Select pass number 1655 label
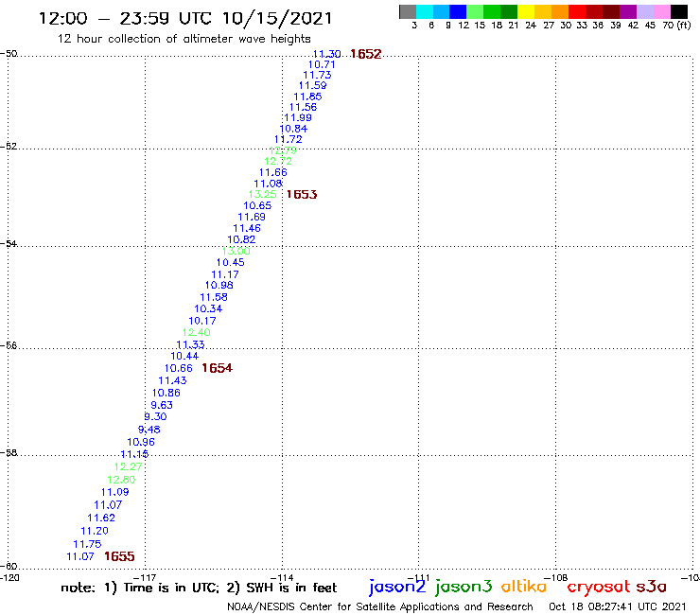 click(119, 556)
